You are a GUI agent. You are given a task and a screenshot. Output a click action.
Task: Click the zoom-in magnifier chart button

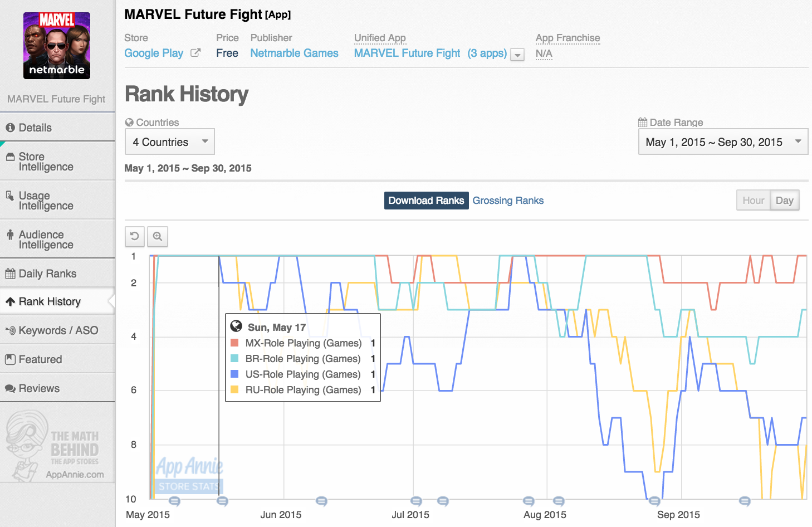[158, 236]
